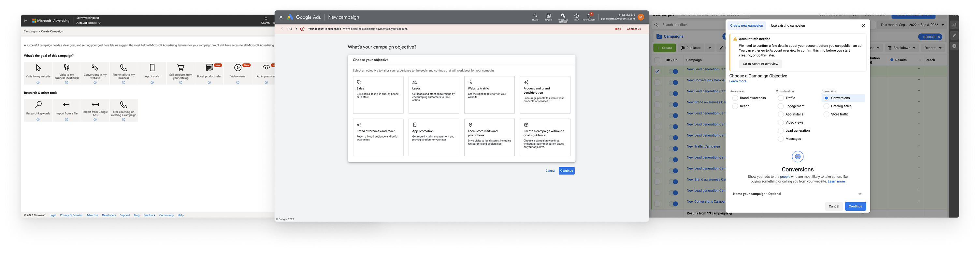Toggle off the New Traffic Campaign switch
Screen dimensions: 980x253
tap(673, 149)
